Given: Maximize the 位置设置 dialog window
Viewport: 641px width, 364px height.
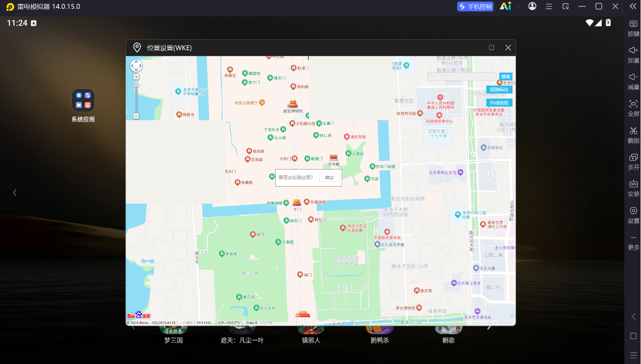Looking at the screenshot, I should click(491, 47).
